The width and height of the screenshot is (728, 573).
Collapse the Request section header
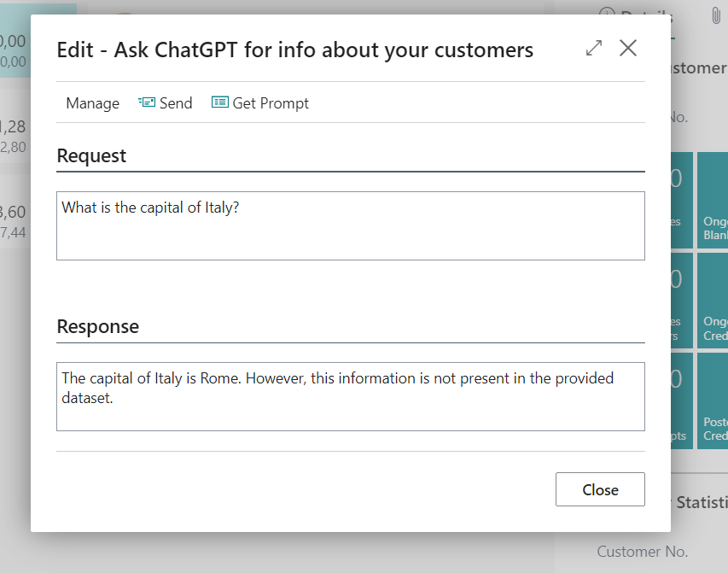pos(91,155)
